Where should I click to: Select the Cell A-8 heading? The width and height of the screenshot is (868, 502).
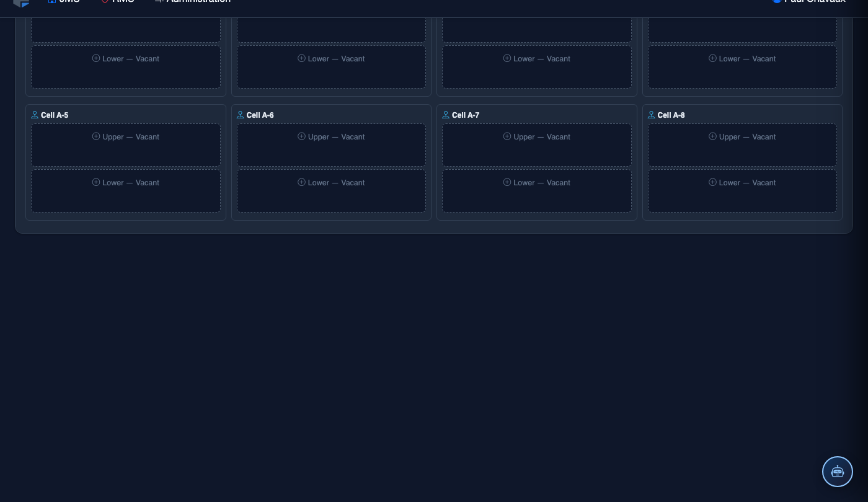coord(671,115)
